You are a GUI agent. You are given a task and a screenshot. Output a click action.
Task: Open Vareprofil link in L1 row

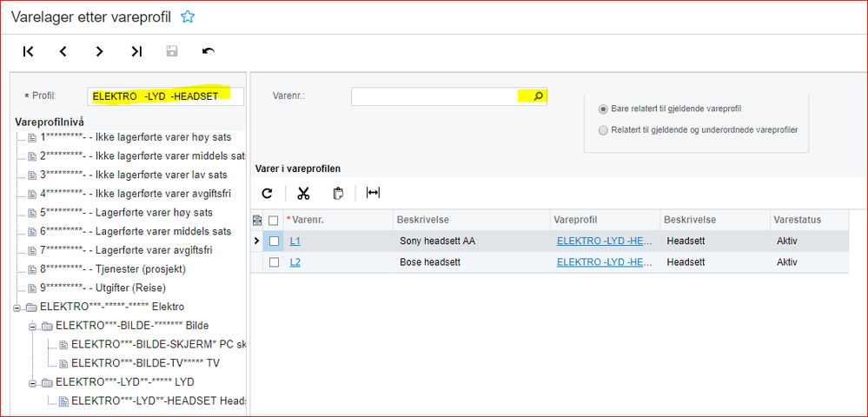pyautogui.click(x=605, y=242)
